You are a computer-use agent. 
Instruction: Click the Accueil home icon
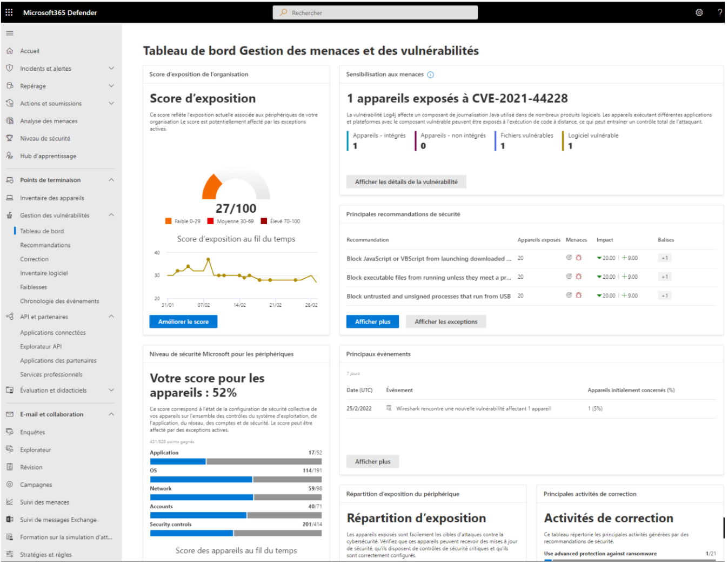pyautogui.click(x=9, y=51)
